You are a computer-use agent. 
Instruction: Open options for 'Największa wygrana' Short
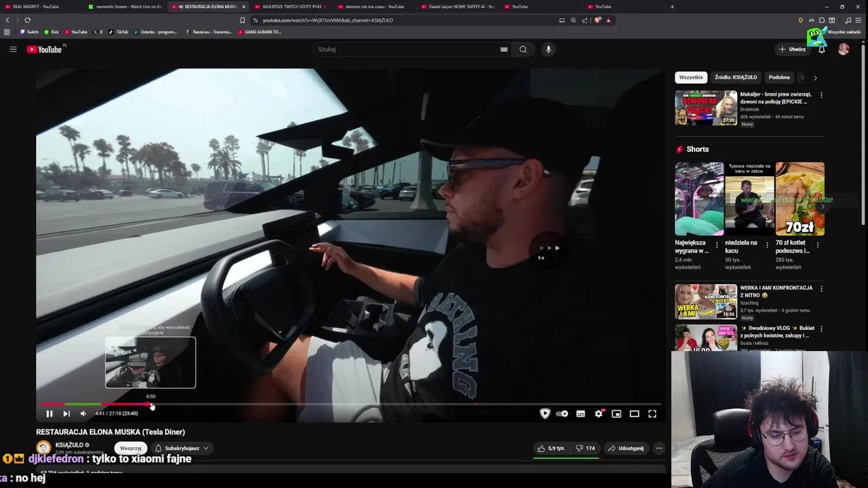pos(717,245)
